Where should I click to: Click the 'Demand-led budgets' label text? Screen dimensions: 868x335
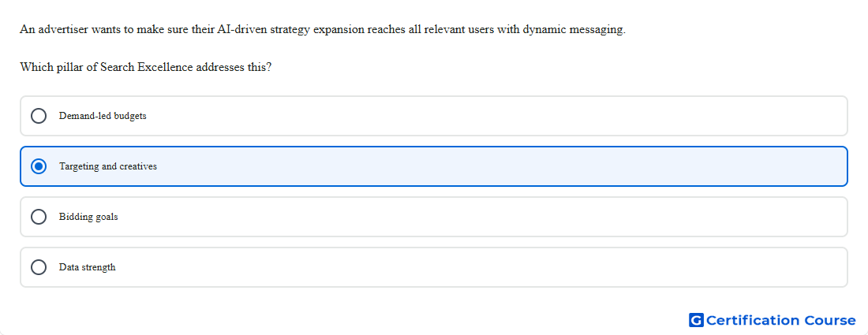(103, 116)
